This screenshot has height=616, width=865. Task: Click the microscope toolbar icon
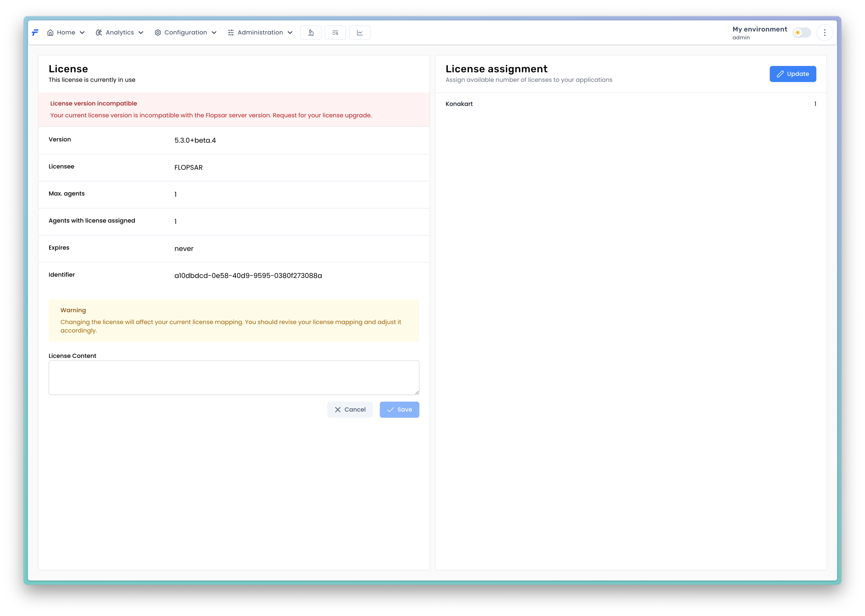[310, 33]
